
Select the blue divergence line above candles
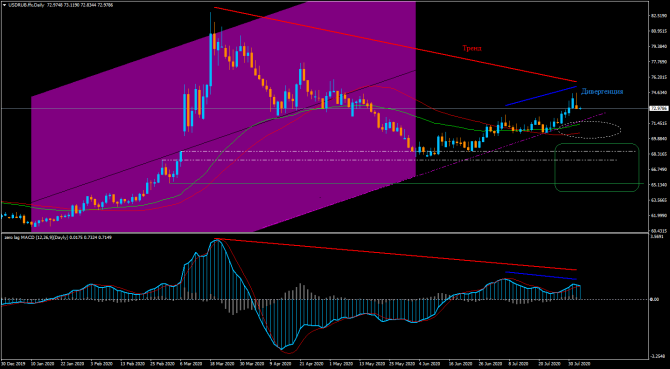click(541, 96)
